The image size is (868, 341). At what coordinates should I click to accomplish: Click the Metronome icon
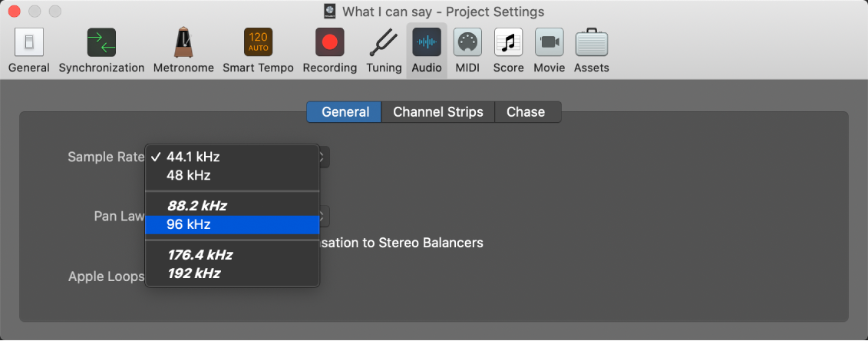click(183, 43)
